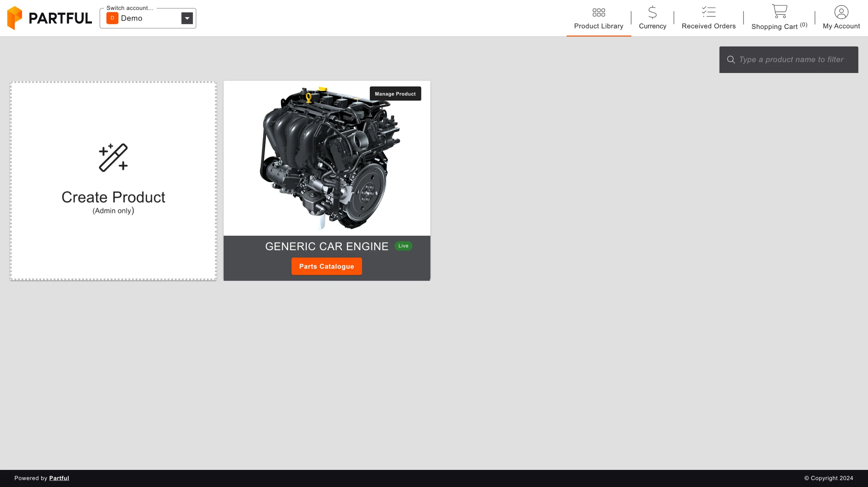Open the Shopping Cart label
Screen dimensions: 868x487
point(779,26)
